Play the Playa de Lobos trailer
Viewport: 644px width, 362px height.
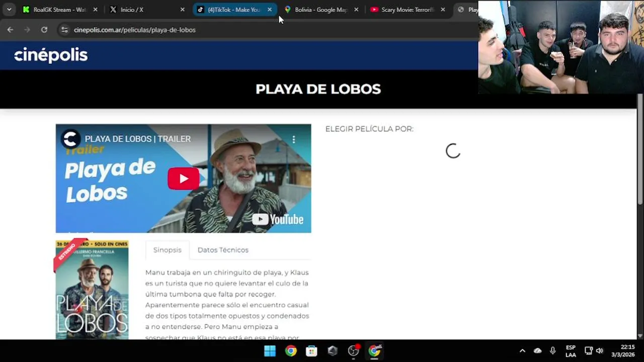tap(183, 178)
